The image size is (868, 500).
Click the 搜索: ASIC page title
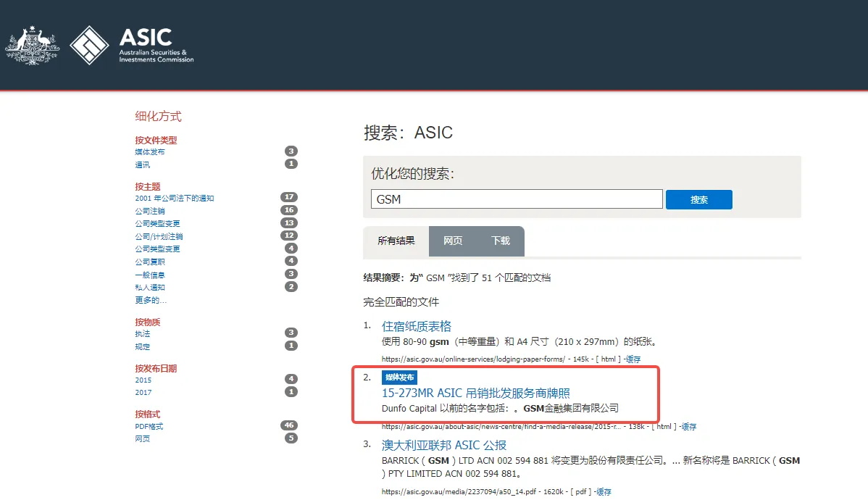pos(408,133)
